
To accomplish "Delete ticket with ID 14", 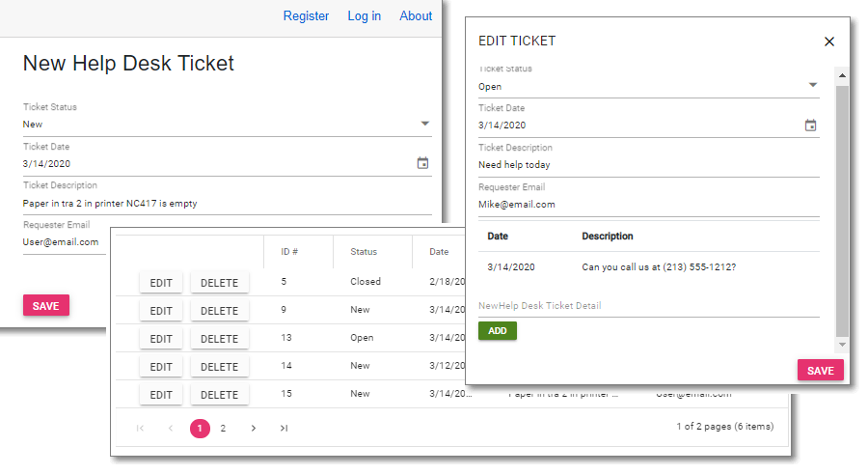I will [219, 367].
